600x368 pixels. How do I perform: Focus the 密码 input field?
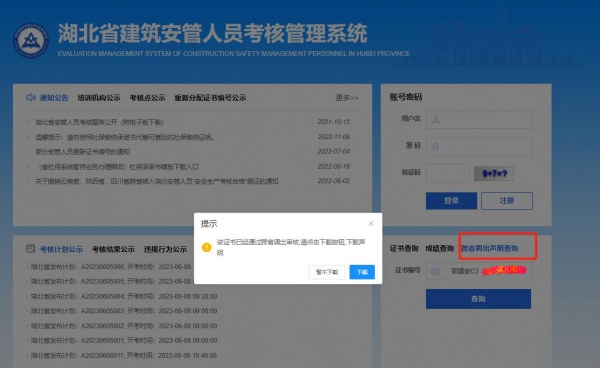[479, 146]
